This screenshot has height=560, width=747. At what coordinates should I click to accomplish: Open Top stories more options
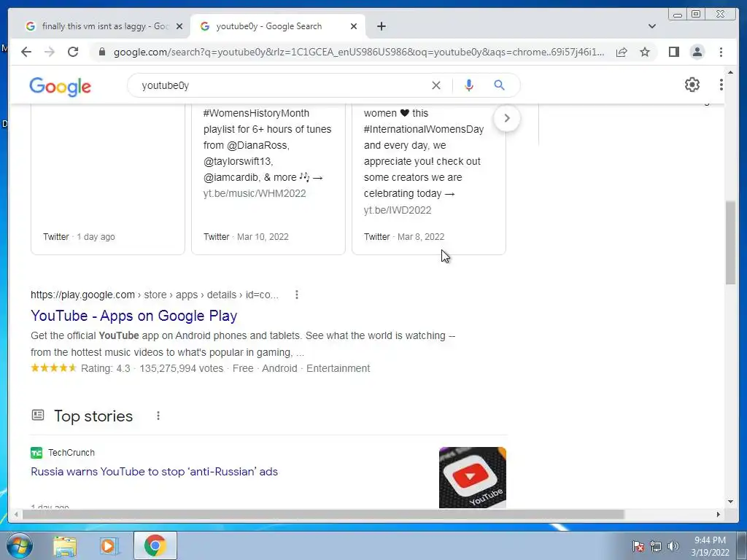pyautogui.click(x=158, y=416)
